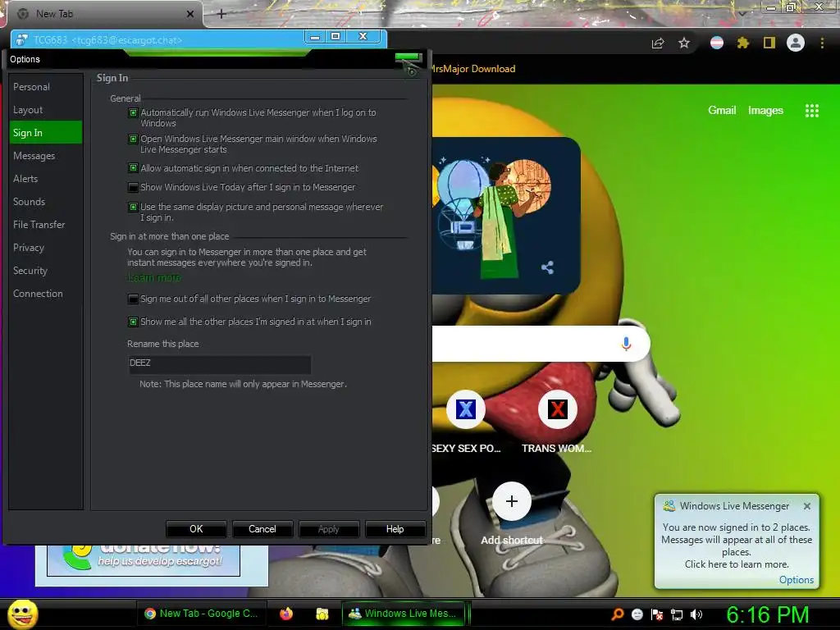
Task: Select the Security options category
Action: pos(46,271)
